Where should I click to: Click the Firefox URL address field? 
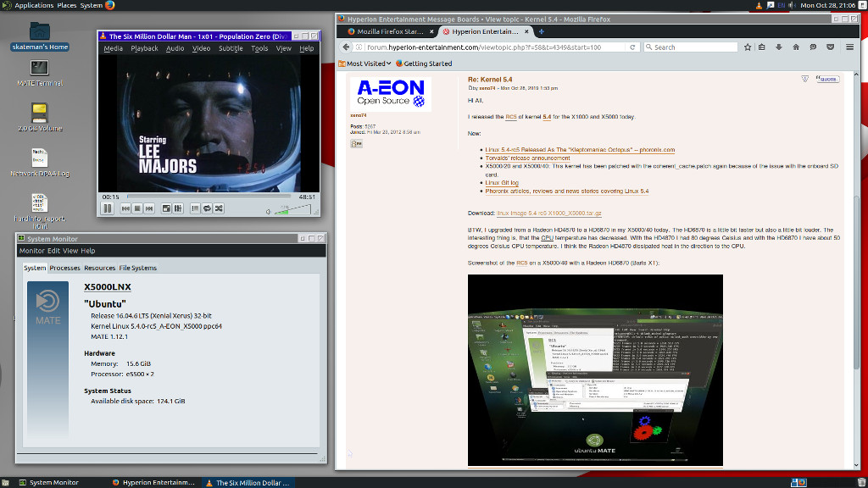click(495, 47)
